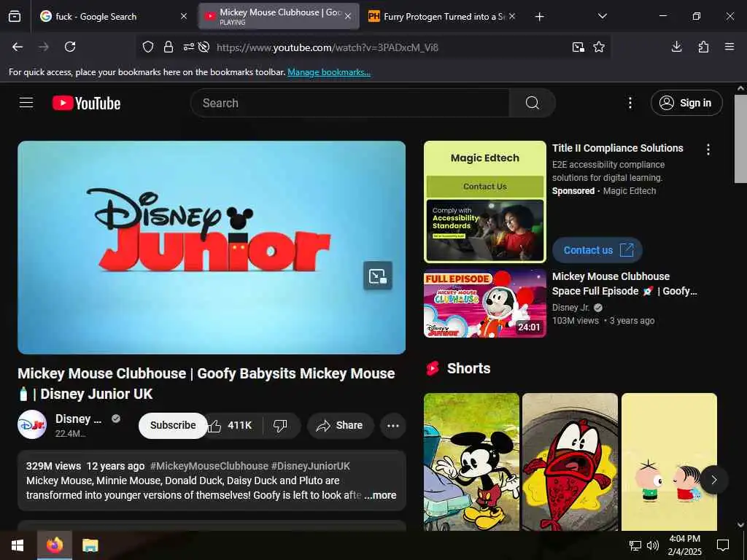
Task: Go back to previous page
Action: tap(18, 47)
